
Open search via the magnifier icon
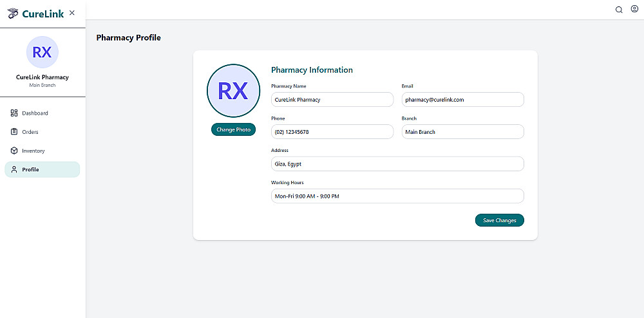click(619, 10)
